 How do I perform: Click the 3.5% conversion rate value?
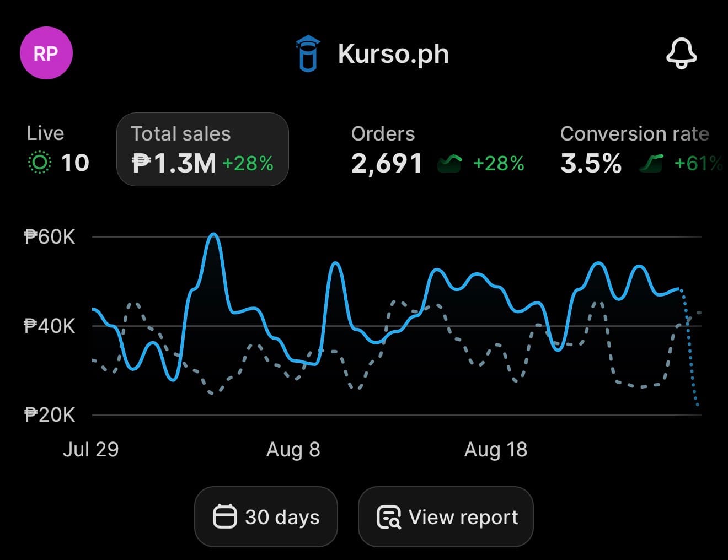591,164
